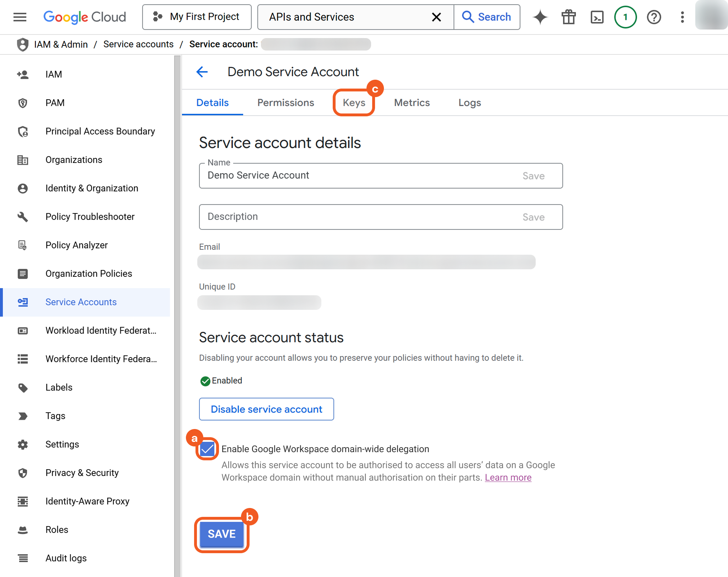Toggle domain-wide delegation checkbox
Image resolution: width=728 pixels, height=577 pixels.
pyautogui.click(x=207, y=449)
